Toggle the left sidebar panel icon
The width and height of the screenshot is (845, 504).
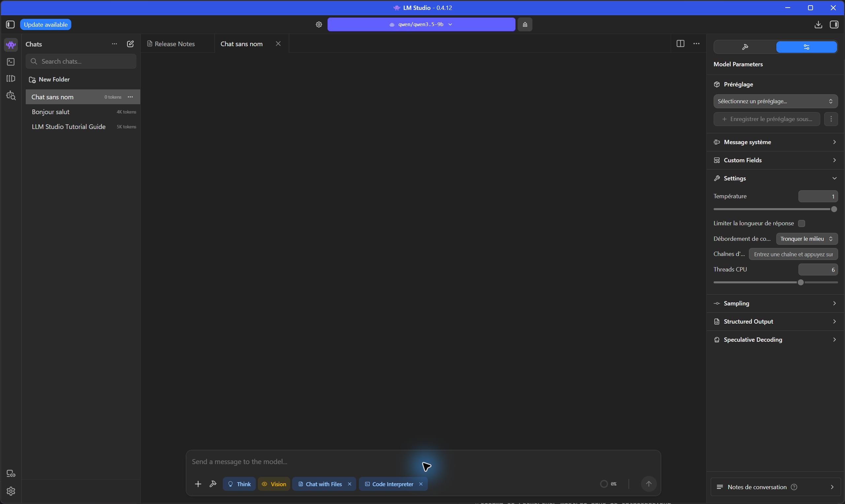(10, 24)
